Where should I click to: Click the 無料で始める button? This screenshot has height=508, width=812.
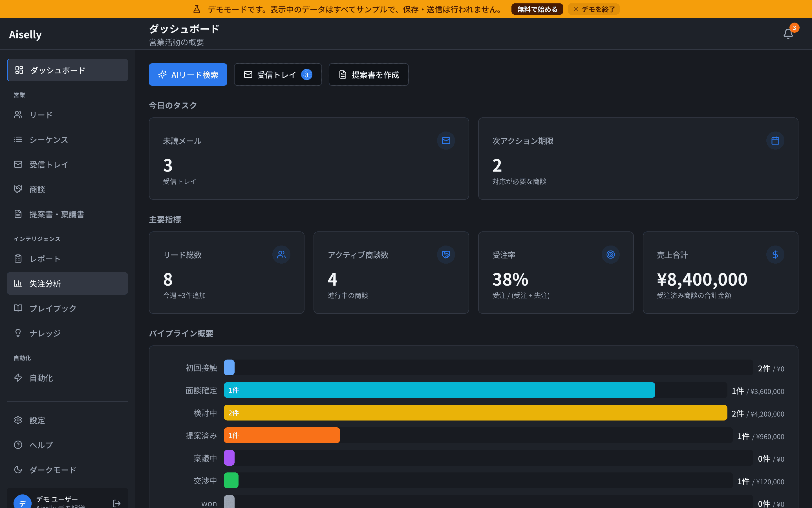click(x=537, y=9)
